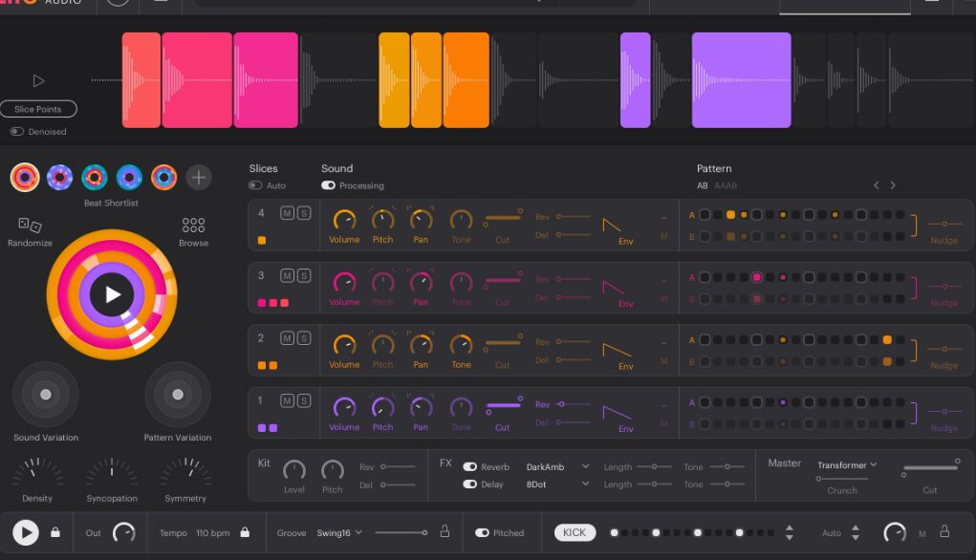Enable the Denoised toggle

[x=17, y=132]
